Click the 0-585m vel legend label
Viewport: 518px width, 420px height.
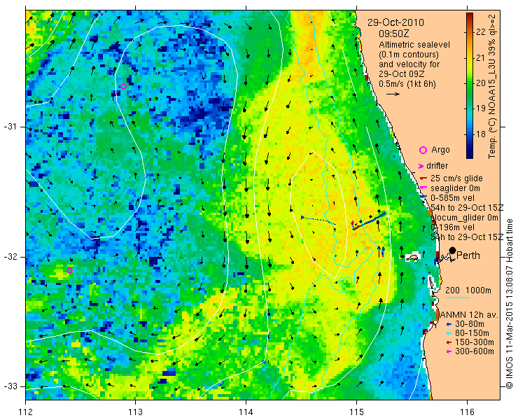453,198
